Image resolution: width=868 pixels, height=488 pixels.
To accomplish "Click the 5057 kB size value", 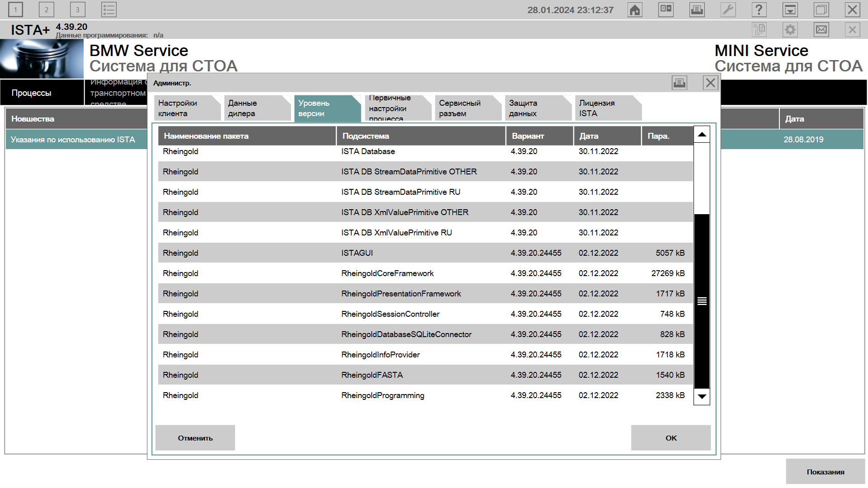I will click(x=670, y=253).
